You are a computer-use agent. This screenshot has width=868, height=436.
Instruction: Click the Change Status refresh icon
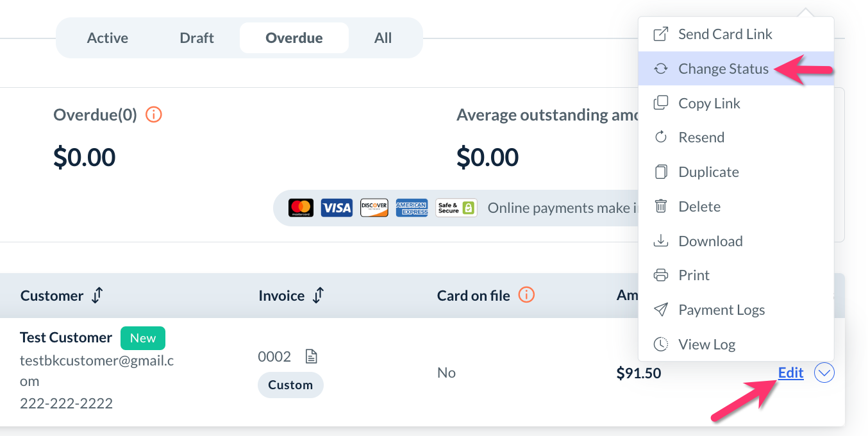pos(660,69)
